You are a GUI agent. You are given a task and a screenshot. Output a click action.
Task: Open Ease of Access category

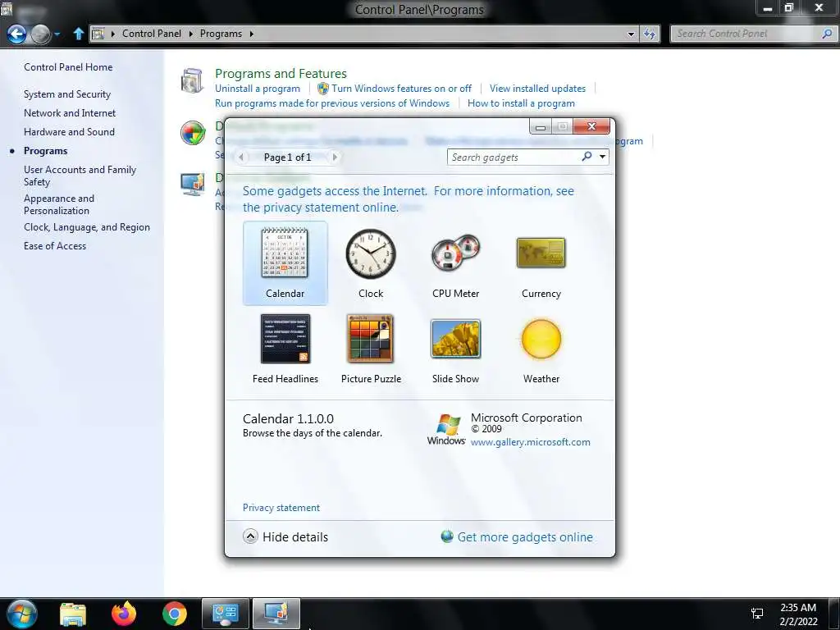[x=55, y=246]
